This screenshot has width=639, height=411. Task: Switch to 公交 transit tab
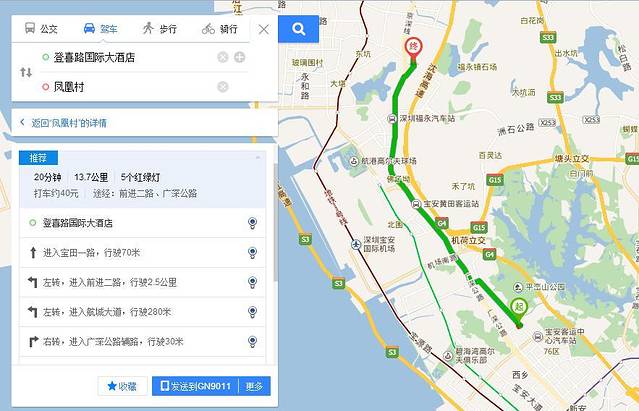(x=42, y=29)
